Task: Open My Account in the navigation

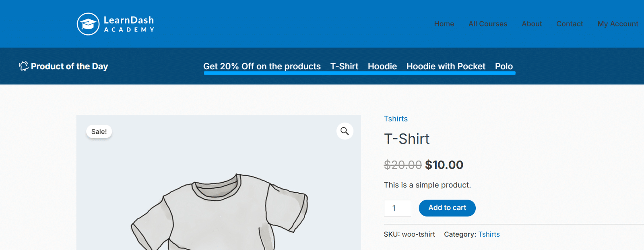Action: point(618,24)
